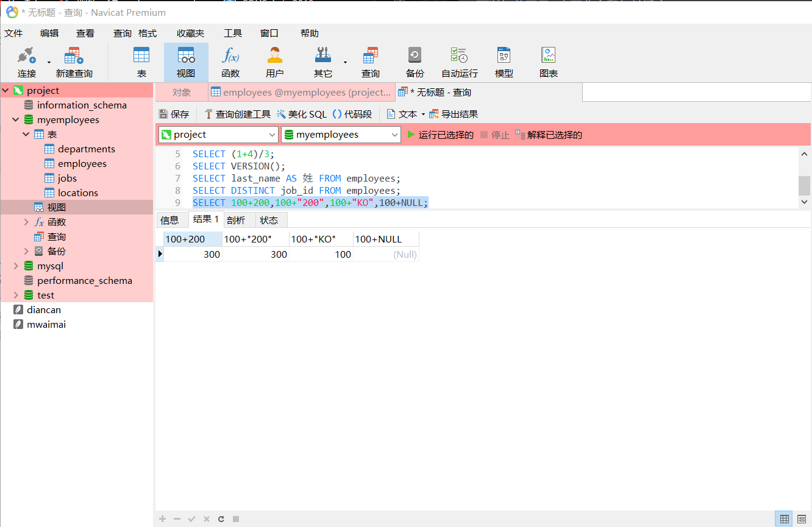Open the connection dropdown showing project
812x527 pixels.
coord(218,135)
